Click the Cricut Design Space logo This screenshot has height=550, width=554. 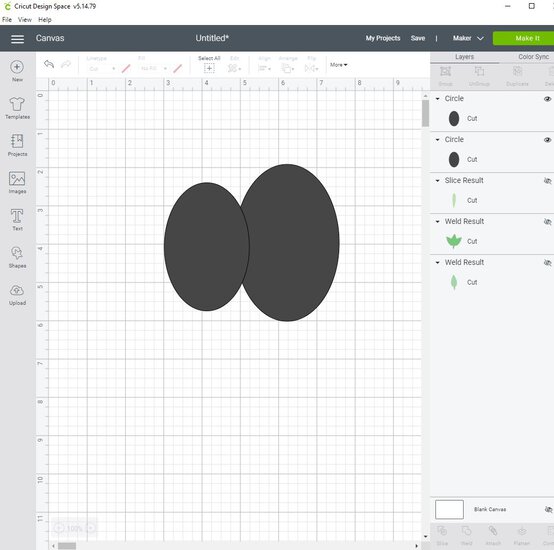pyautogui.click(x=7, y=6)
